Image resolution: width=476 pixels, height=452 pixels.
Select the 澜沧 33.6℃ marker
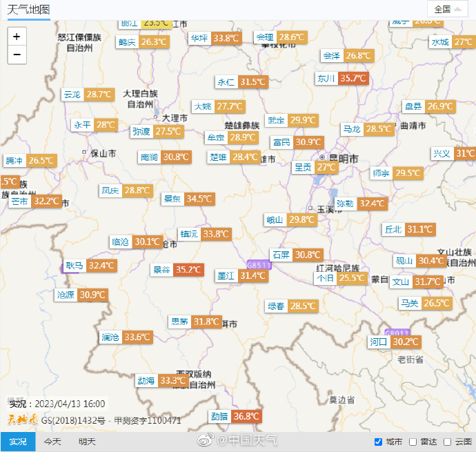126,337
